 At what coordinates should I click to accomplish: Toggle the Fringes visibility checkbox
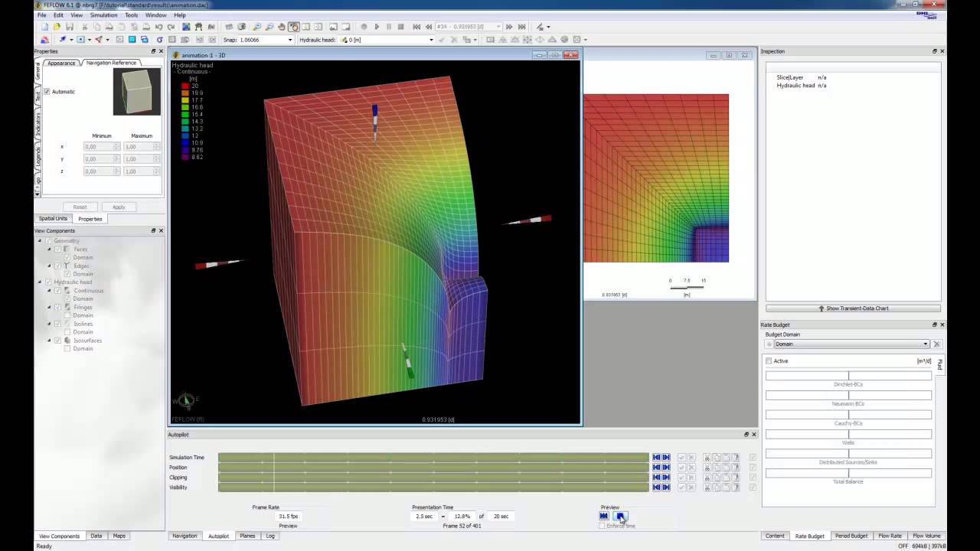point(57,307)
